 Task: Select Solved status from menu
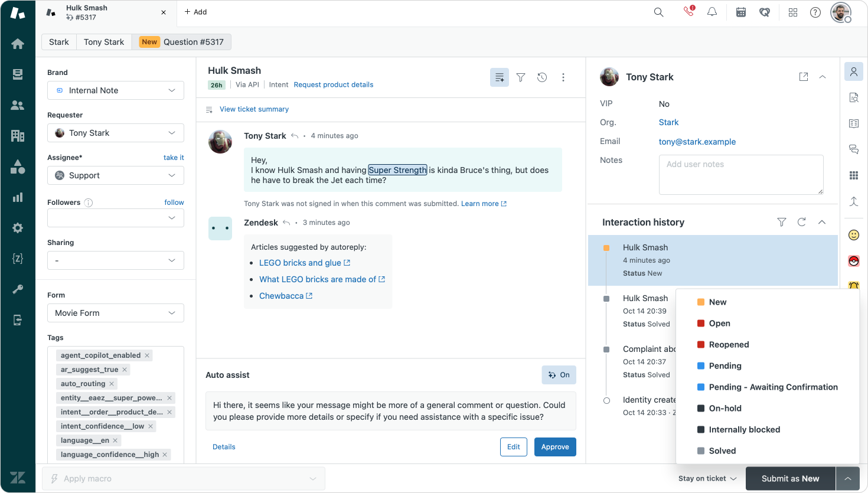click(768, 451)
